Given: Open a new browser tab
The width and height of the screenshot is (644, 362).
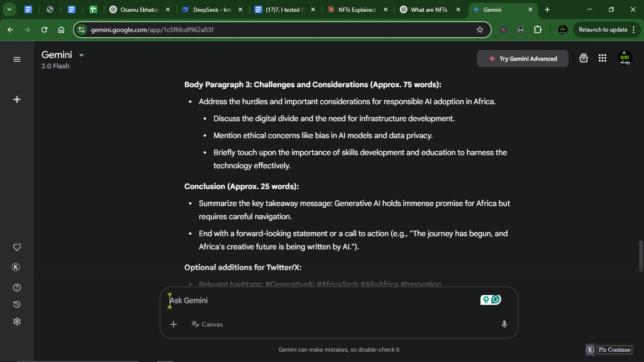Looking at the screenshot, I should (547, 9).
